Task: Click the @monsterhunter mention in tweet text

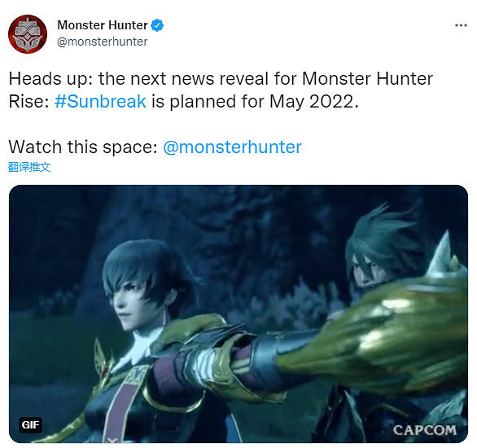Action: click(x=233, y=147)
